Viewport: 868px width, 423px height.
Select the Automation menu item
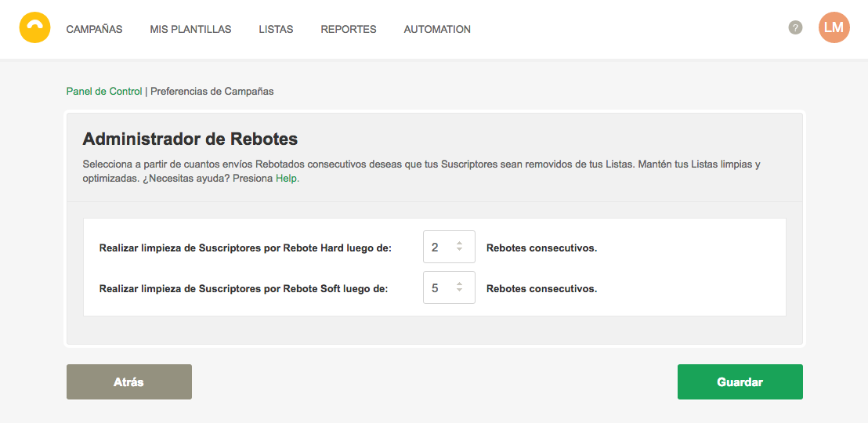(437, 29)
